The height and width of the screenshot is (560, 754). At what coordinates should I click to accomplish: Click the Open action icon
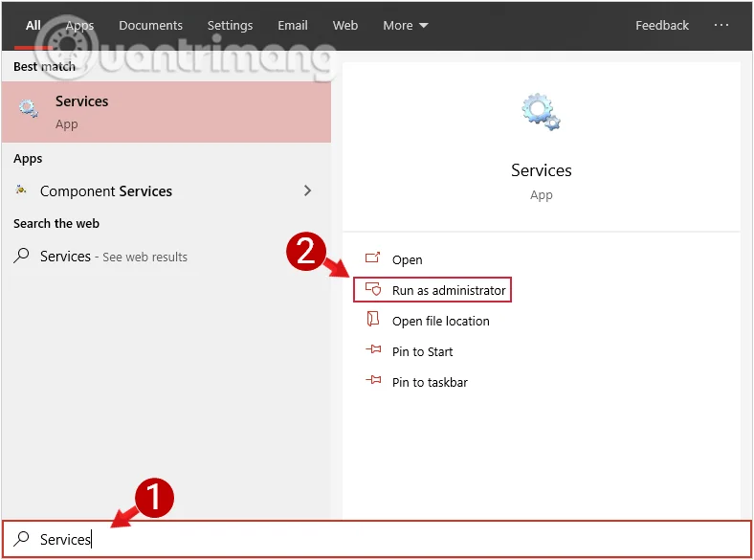tap(372, 258)
